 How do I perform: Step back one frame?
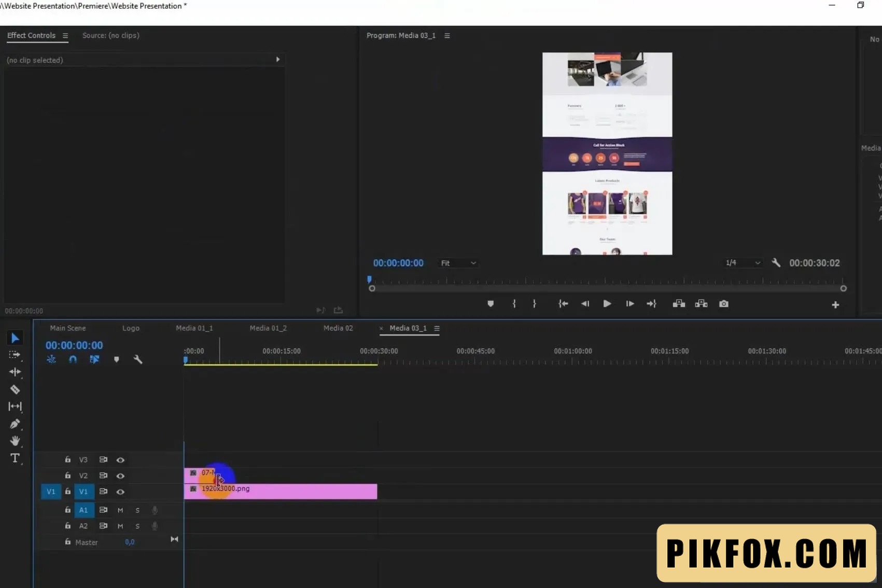[585, 304]
